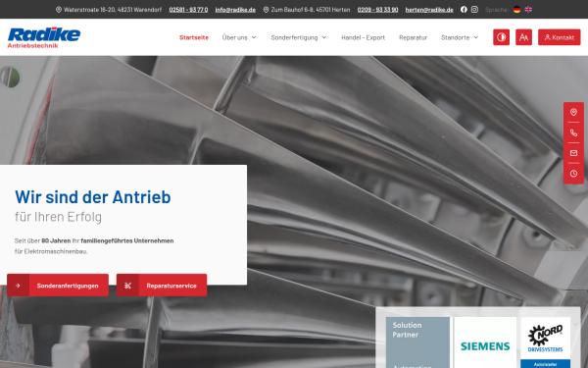The width and height of the screenshot is (588, 368).
Task: Click the Kontakt button
Action: (x=560, y=37)
